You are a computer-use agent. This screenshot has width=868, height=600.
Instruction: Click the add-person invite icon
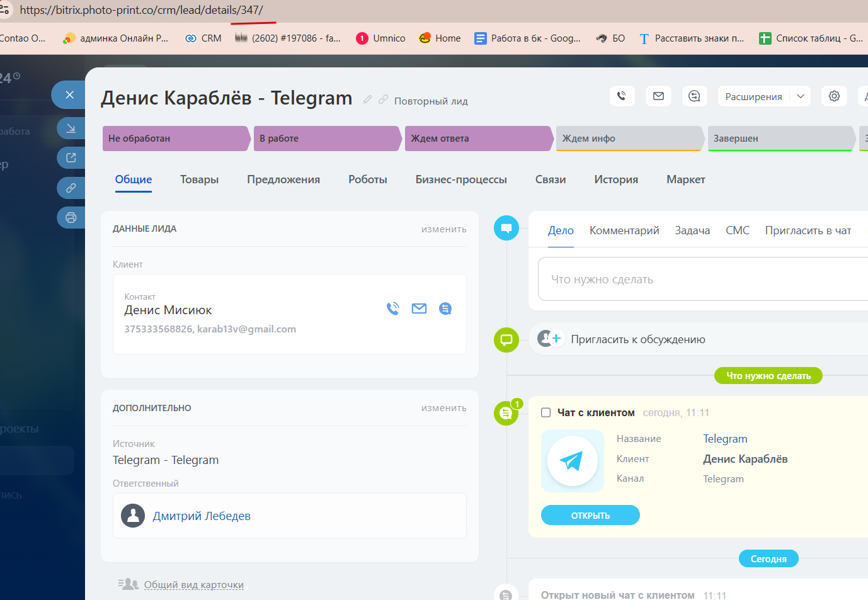(550, 339)
